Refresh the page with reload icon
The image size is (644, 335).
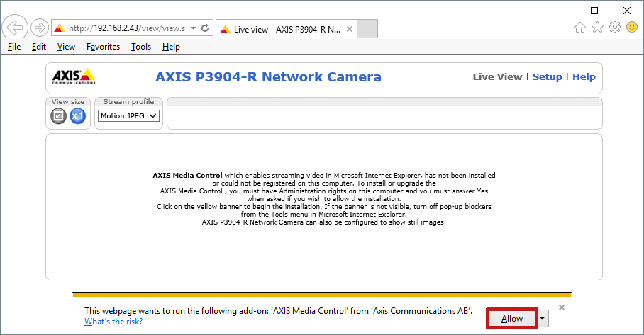coord(206,28)
